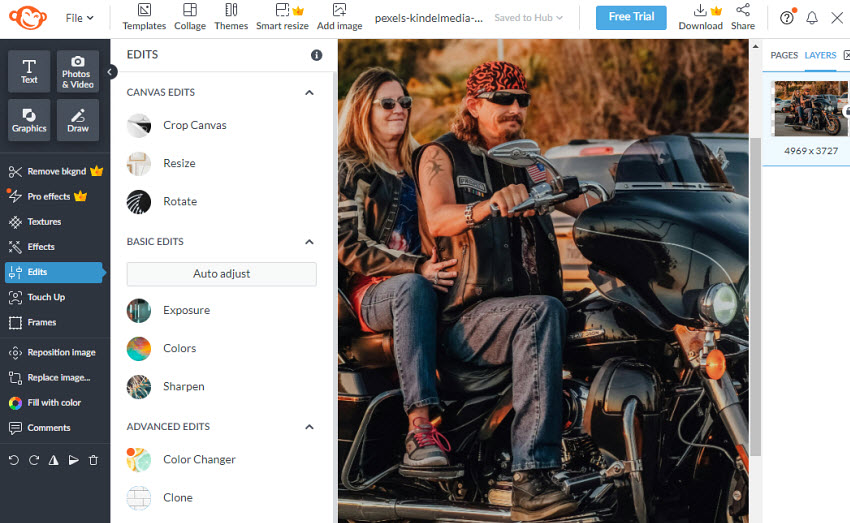Open Resize edit

(x=161, y=163)
